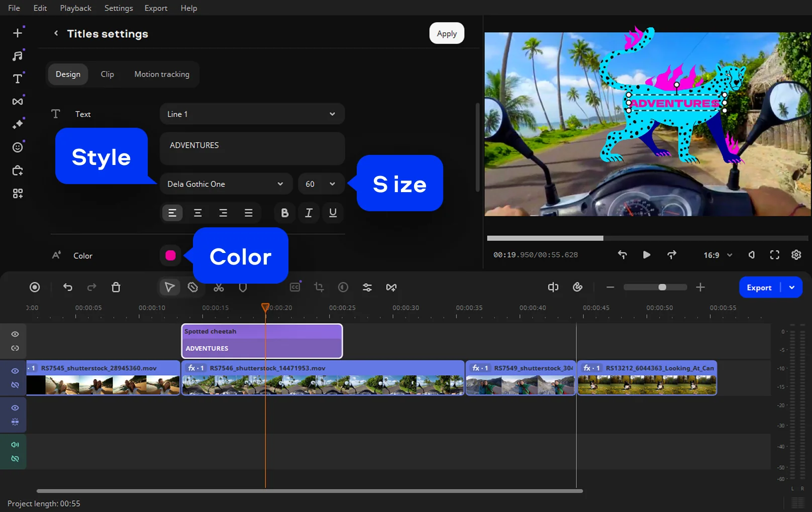Open the pink text color swatch
This screenshot has height=512, width=812.
coord(170,255)
